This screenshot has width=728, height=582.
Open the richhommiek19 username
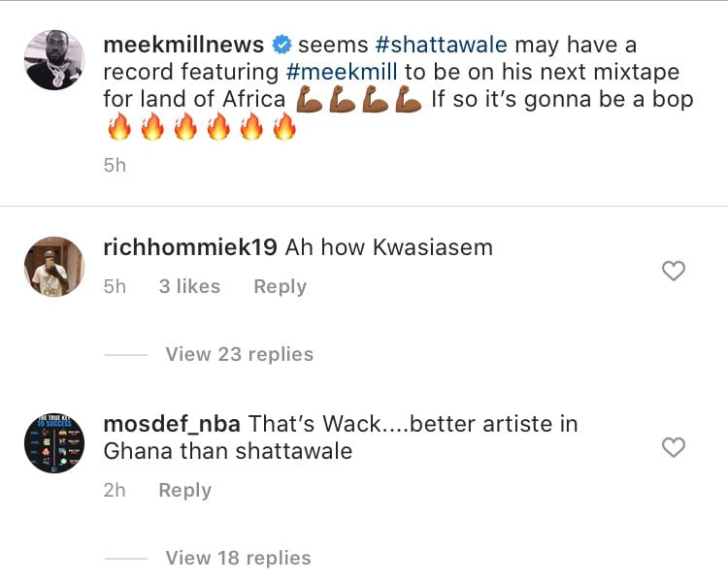click(x=190, y=247)
